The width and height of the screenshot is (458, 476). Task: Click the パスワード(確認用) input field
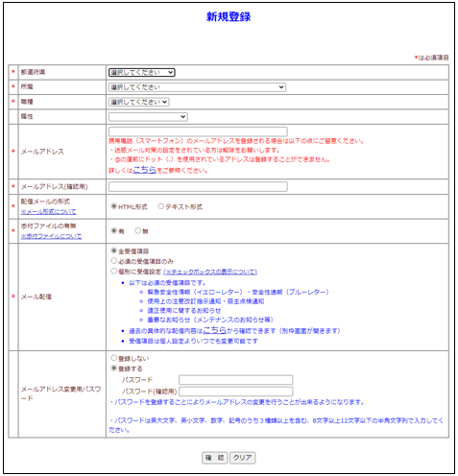click(236, 392)
